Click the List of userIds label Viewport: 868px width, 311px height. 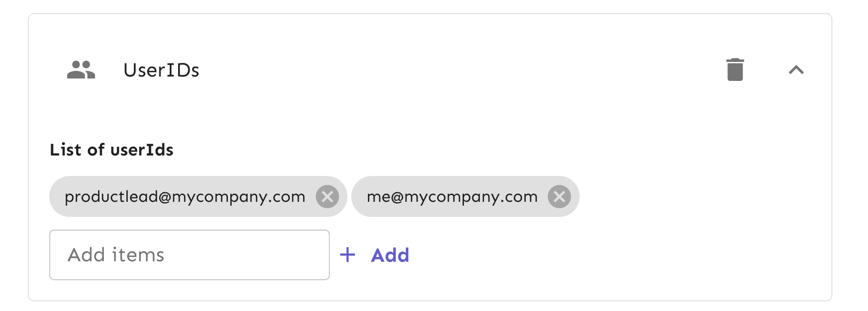pyautogui.click(x=112, y=150)
